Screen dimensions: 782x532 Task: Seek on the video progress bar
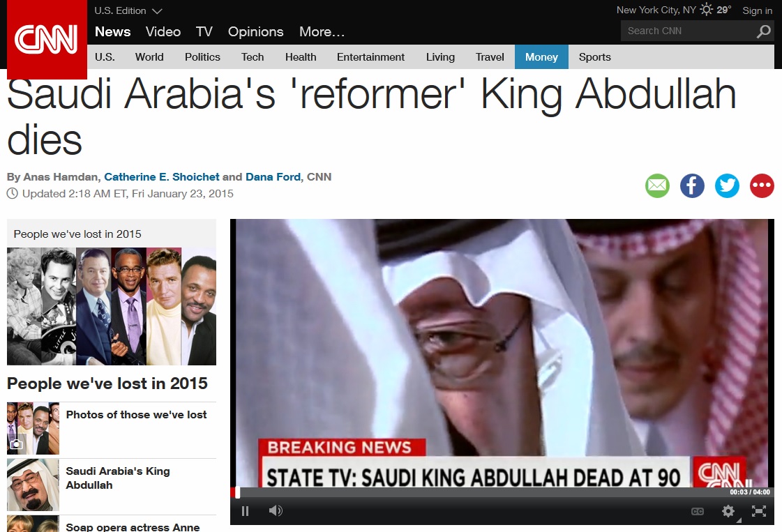tap(502, 493)
